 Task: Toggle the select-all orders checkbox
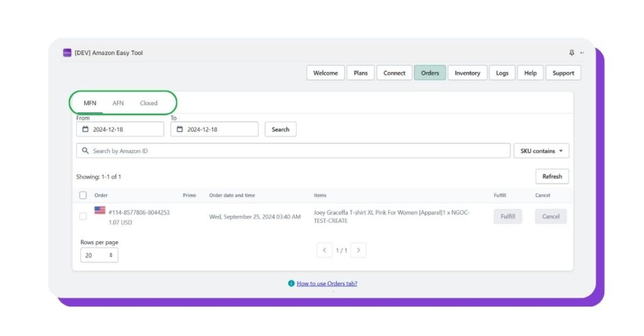coord(83,195)
